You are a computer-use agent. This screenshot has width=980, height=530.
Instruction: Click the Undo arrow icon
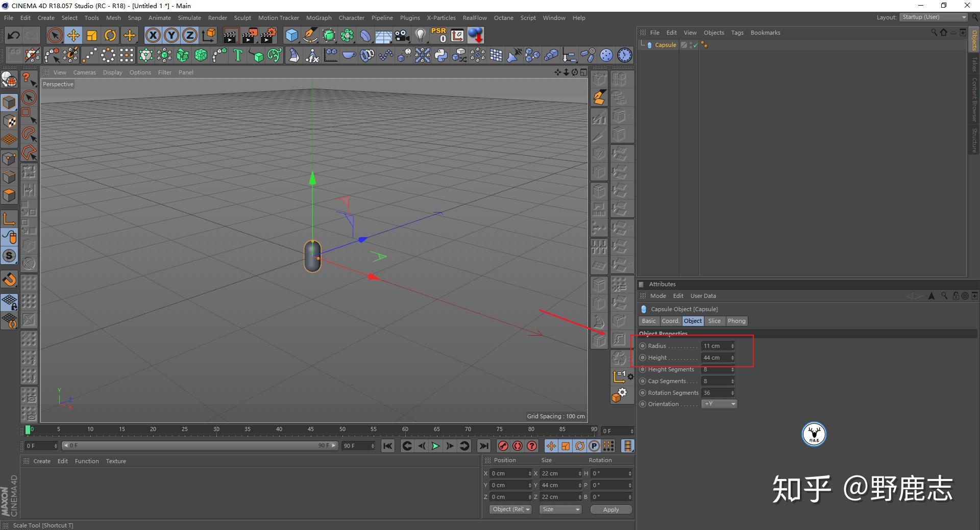click(14, 35)
